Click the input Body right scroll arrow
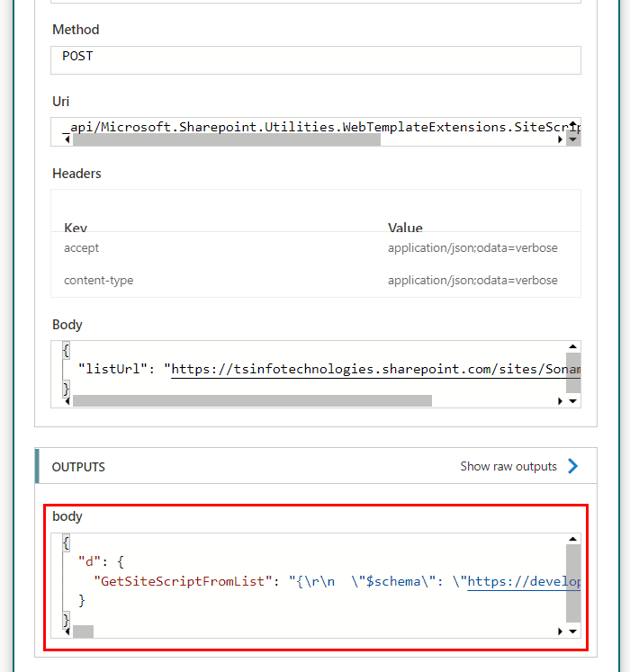The image size is (630, 672). 560,401
